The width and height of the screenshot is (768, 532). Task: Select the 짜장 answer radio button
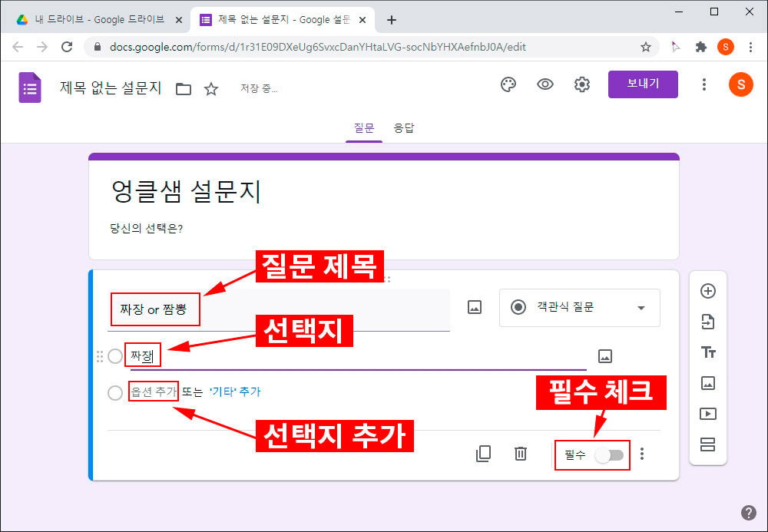[115, 355]
